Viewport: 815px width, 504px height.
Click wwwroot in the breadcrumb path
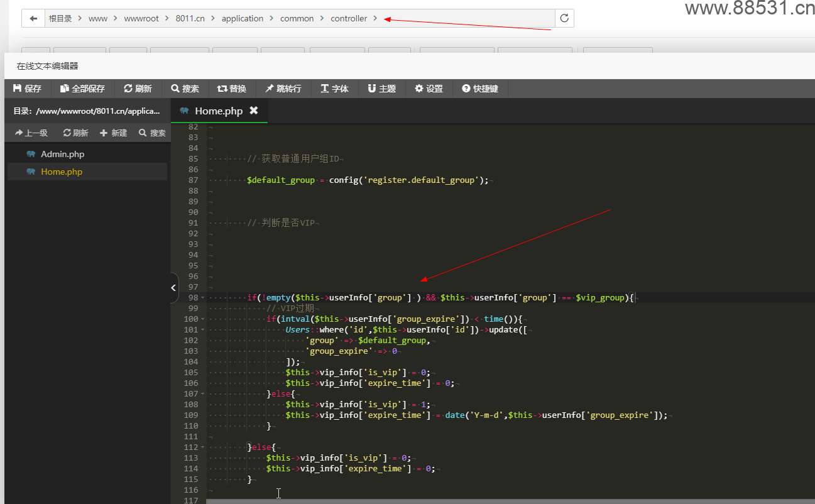(x=141, y=18)
